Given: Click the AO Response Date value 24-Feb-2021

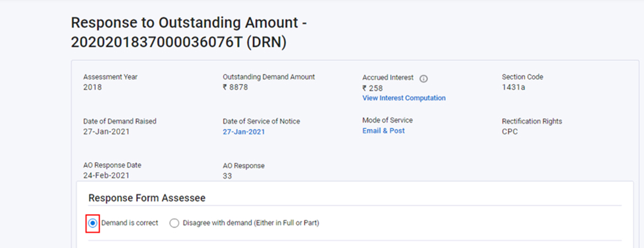Looking at the screenshot, I should coord(106,176).
